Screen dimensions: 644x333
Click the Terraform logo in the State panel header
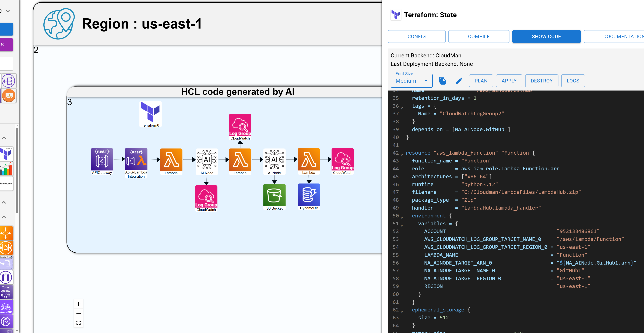pyautogui.click(x=396, y=15)
